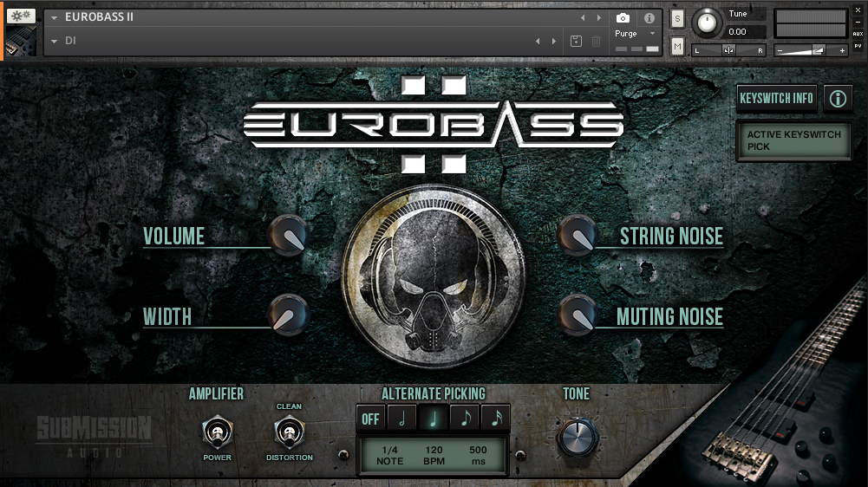Toggle the PV button

click(x=858, y=46)
